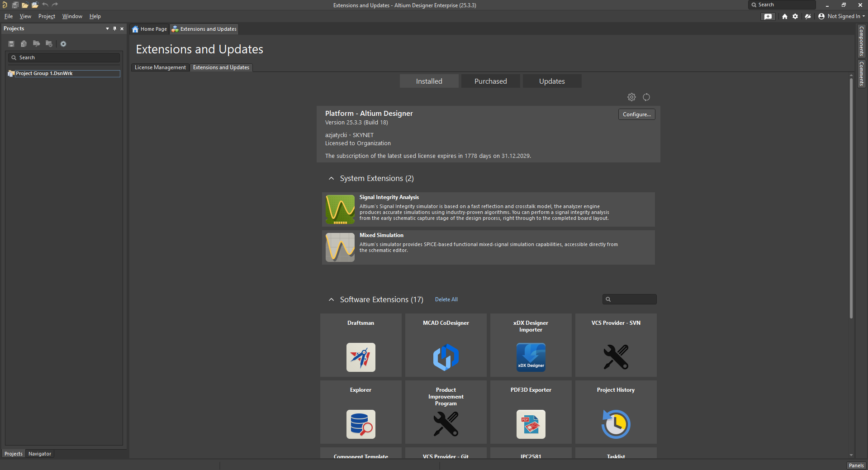
Task: Open the Help menu
Action: (95, 16)
